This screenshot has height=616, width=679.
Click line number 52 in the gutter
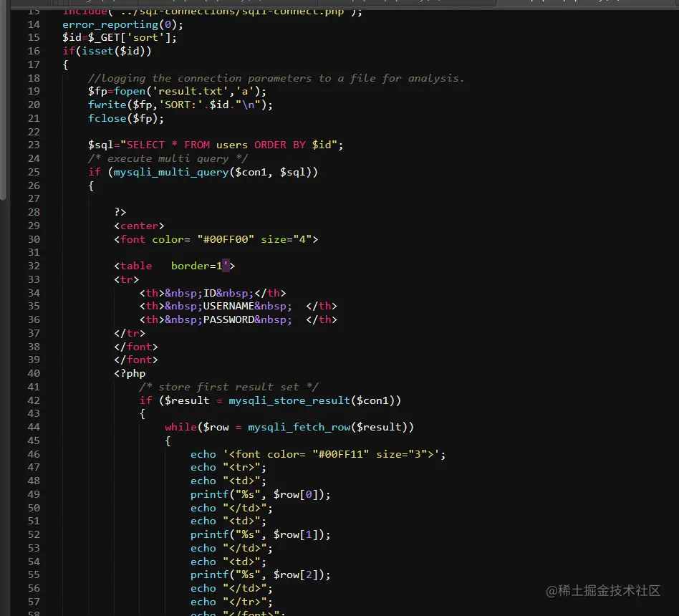(34, 535)
